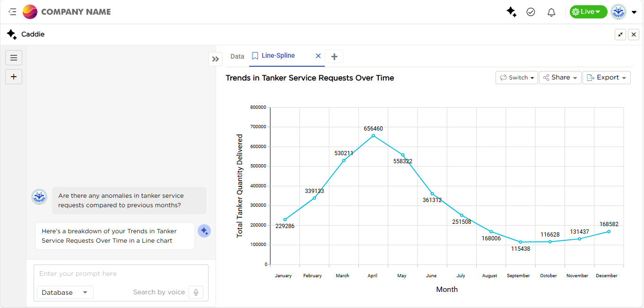
Task: Click the 'June' axis label
Action: (x=431, y=275)
